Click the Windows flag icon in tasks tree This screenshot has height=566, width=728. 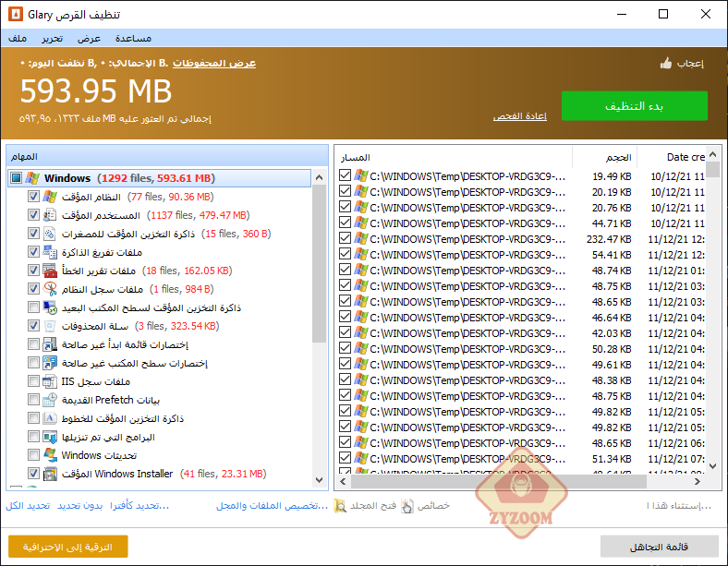click(32, 178)
